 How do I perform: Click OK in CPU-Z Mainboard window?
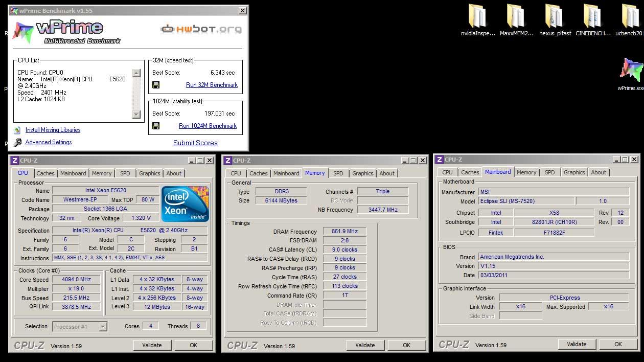coord(618,344)
